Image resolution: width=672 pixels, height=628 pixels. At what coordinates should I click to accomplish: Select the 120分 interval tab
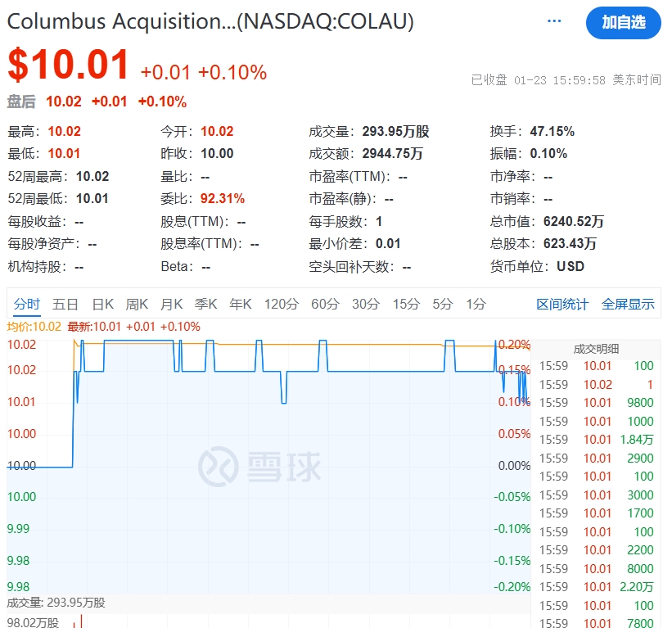[281, 303]
